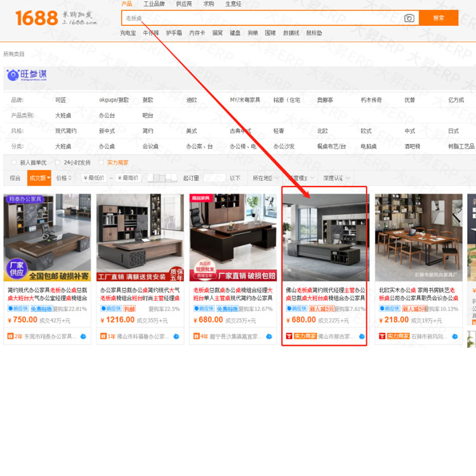
Task: Expand the 深度认证 dropdown
Action: 336,178
